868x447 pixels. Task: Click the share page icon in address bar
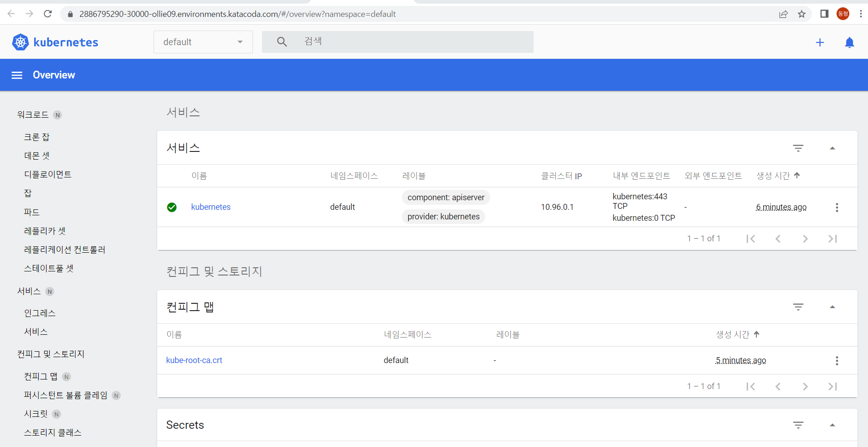(783, 14)
